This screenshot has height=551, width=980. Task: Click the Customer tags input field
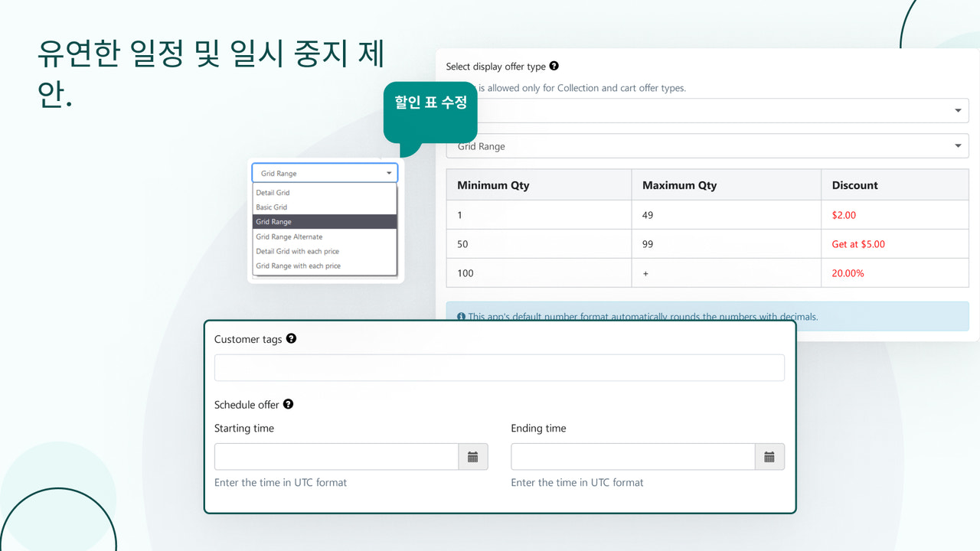point(499,367)
